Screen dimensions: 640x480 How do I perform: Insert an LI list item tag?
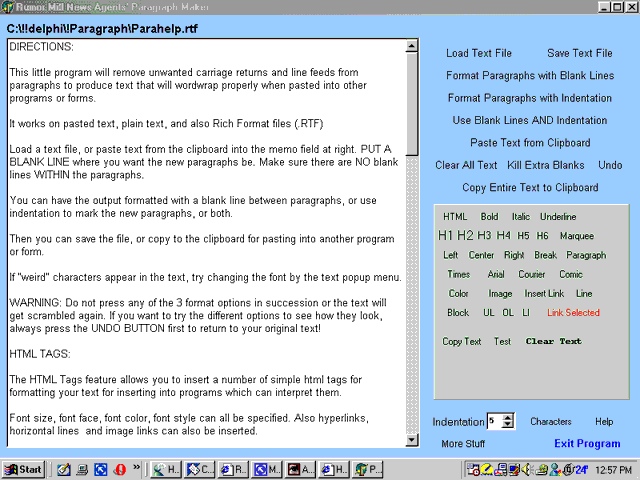[526, 313]
